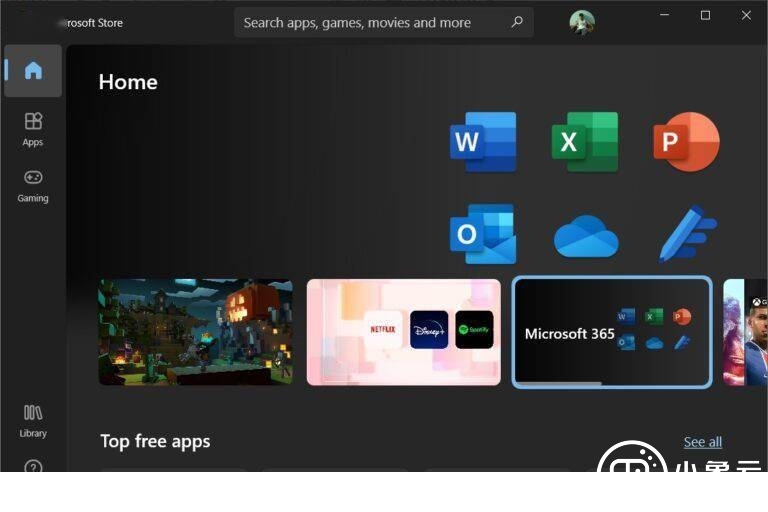Go to the Gaming section
Screen dimensions: 768x512
point(33,186)
